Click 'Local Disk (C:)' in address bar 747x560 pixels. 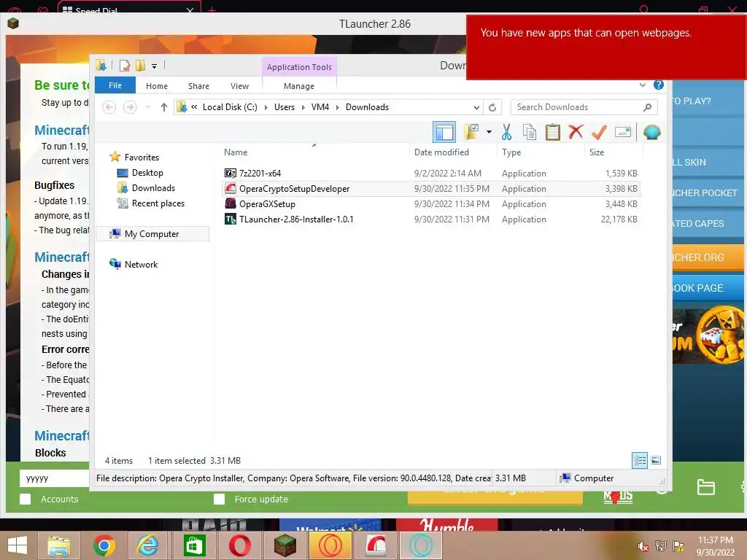pos(230,107)
